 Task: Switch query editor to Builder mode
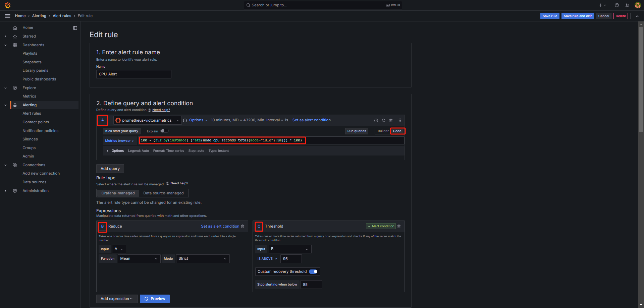tap(383, 131)
